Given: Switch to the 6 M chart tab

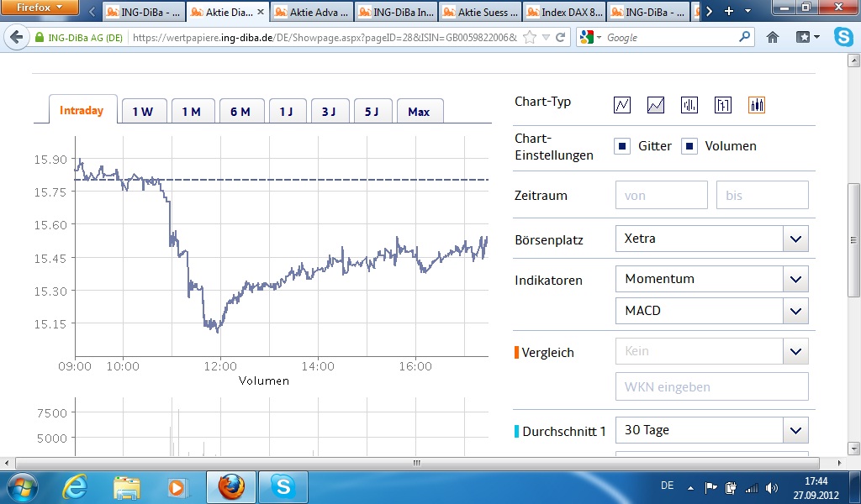Looking at the screenshot, I should [240, 112].
